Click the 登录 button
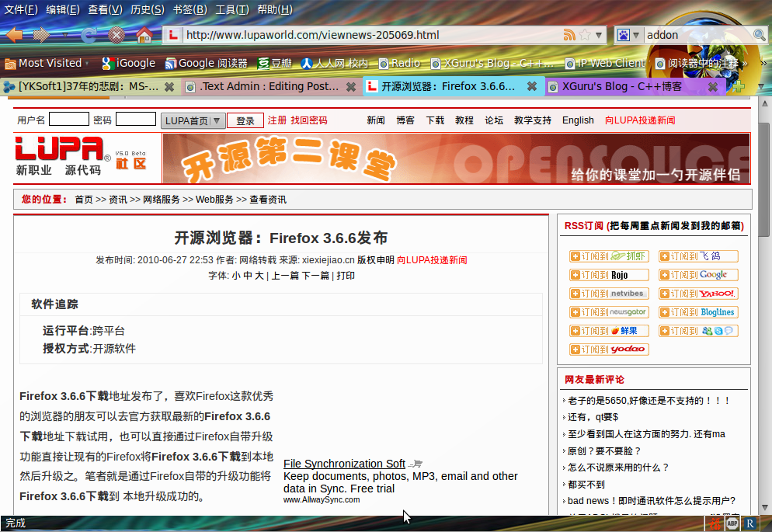The image size is (772, 532). point(245,120)
